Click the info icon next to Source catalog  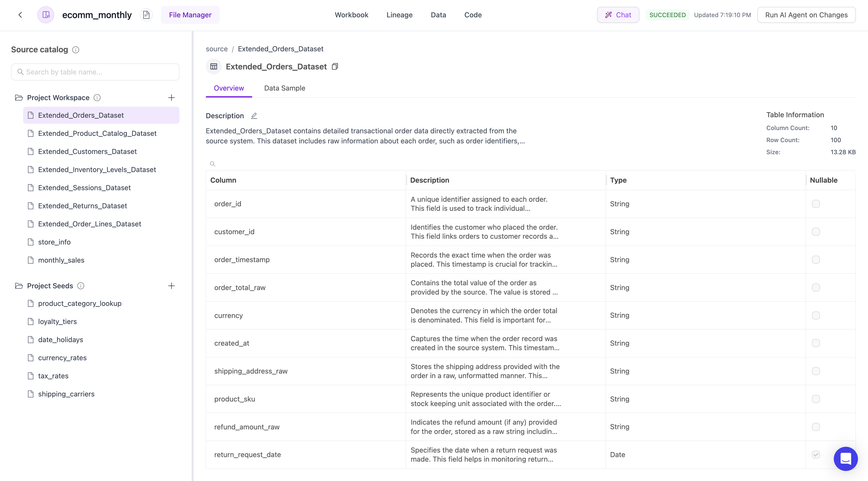(75, 50)
